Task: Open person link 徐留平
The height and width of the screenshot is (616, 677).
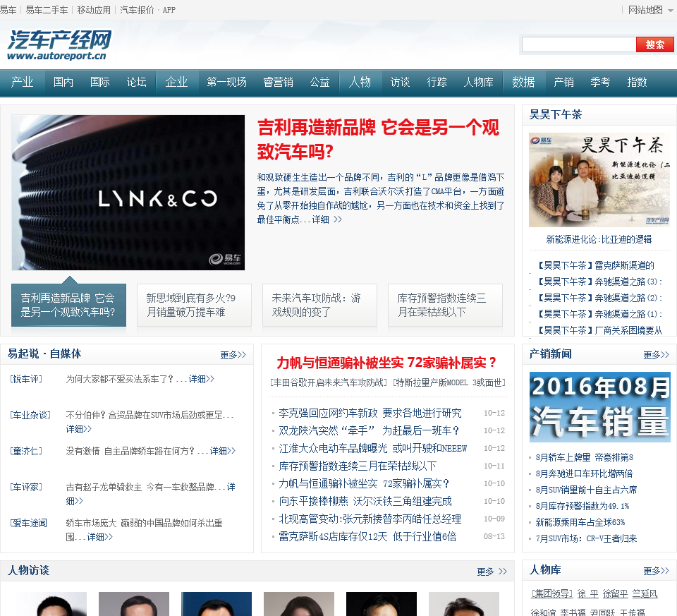Action: point(615,594)
